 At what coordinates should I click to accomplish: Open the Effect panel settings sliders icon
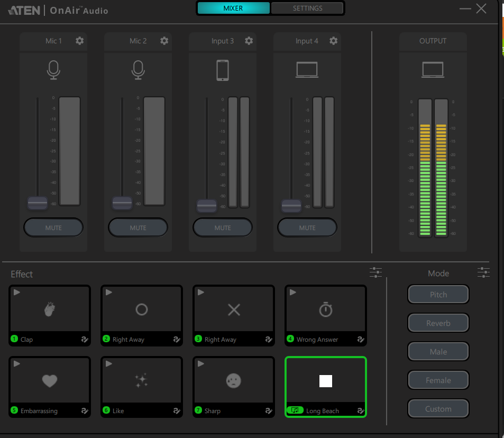375,272
